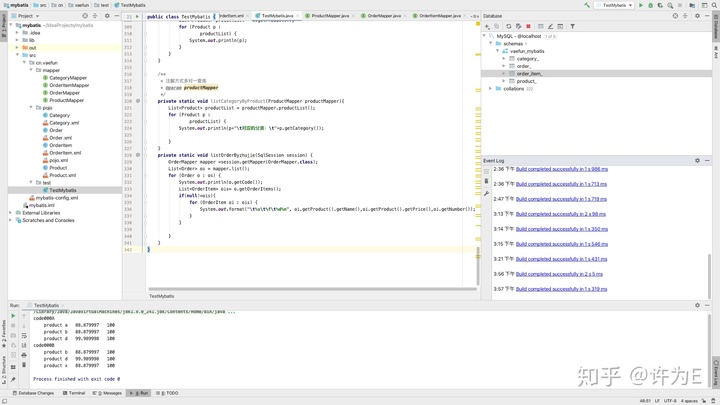
Task: Expand the out folder in project tree
Action: pos(17,47)
